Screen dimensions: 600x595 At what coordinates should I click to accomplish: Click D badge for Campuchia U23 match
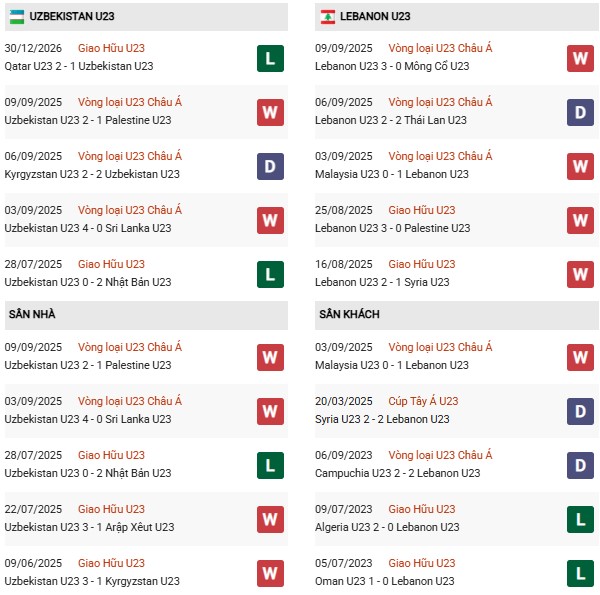[581, 465]
